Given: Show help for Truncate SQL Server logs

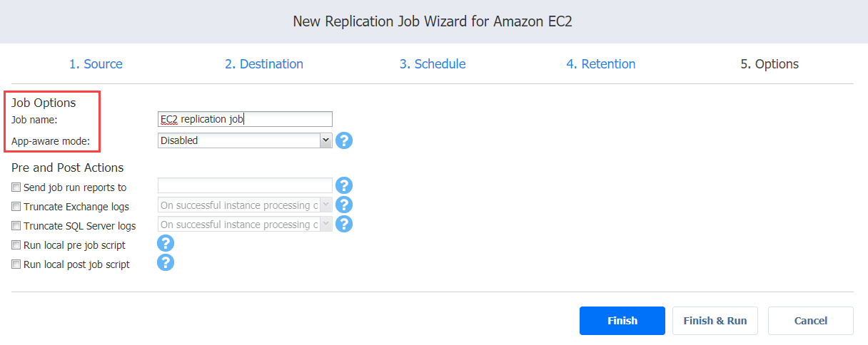Looking at the screenshot, I should tap(344, 225).
